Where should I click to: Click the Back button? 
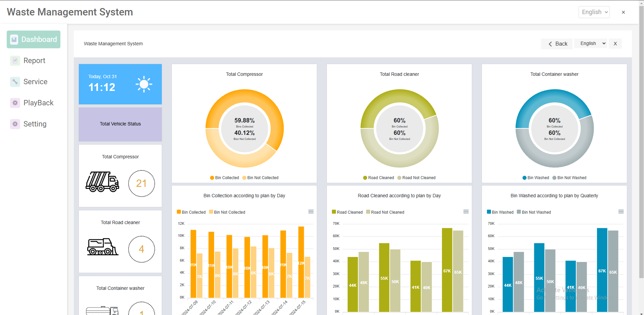(x=557, y=44)
